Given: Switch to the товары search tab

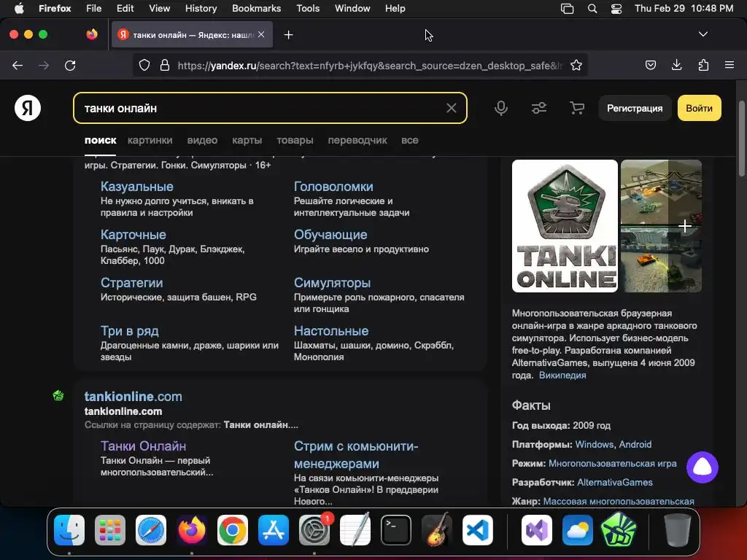Looking at the screenshot, I should point(295,140).
